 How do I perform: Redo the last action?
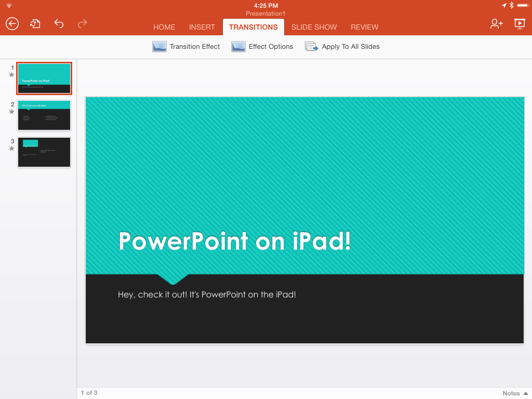[x=82, y=23]
